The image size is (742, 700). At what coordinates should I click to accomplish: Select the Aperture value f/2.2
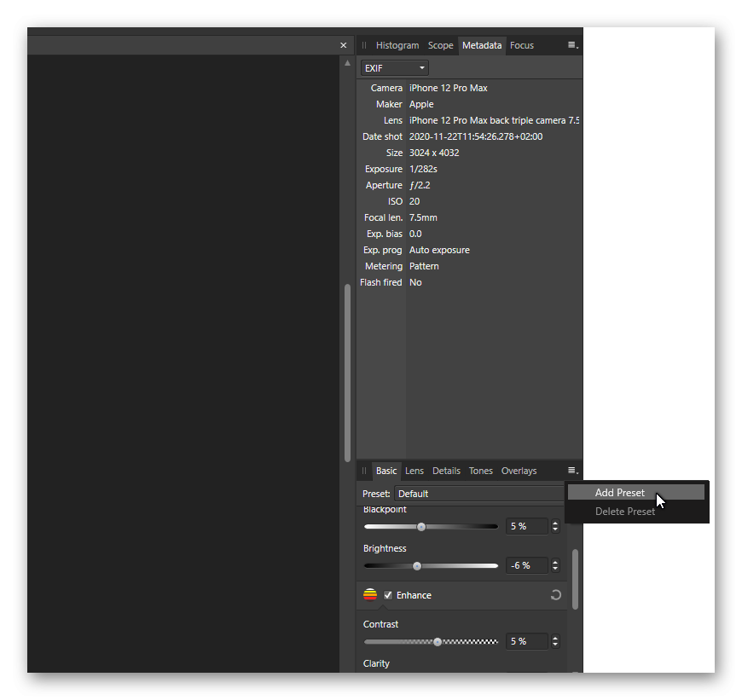coord(420,185)
